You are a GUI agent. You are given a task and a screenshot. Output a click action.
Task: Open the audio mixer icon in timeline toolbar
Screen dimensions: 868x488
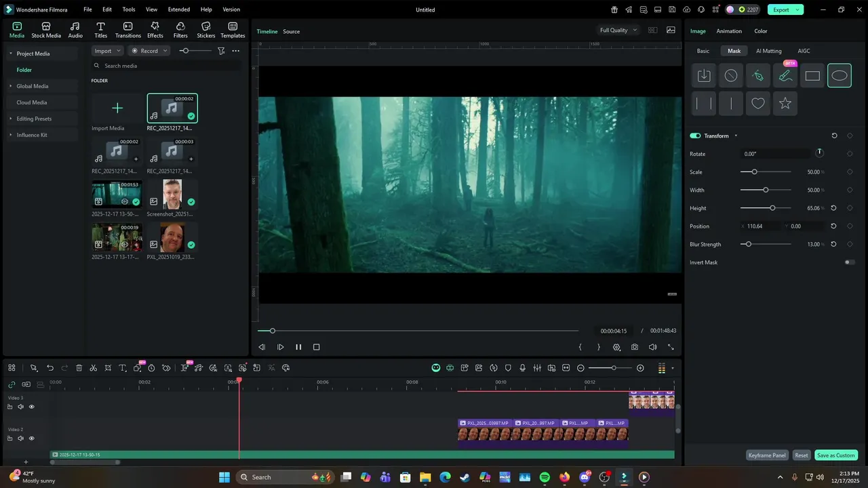(x=537, y=368)
